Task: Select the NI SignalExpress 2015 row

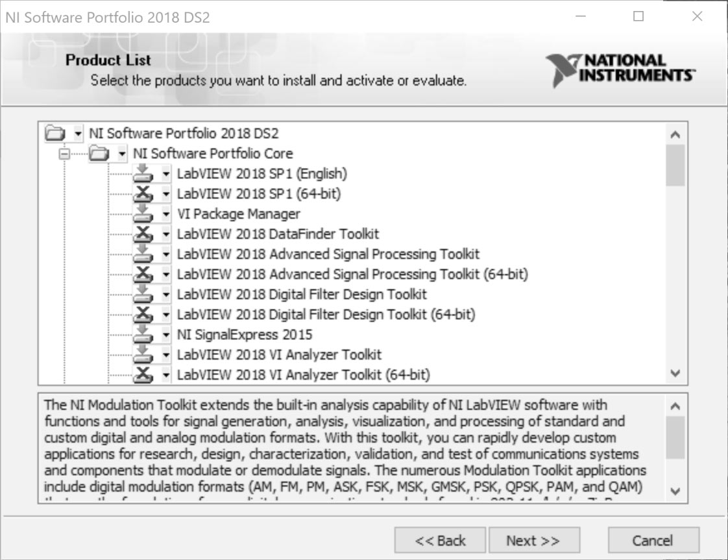Action: pyautogui.click(x=245, y=335)
